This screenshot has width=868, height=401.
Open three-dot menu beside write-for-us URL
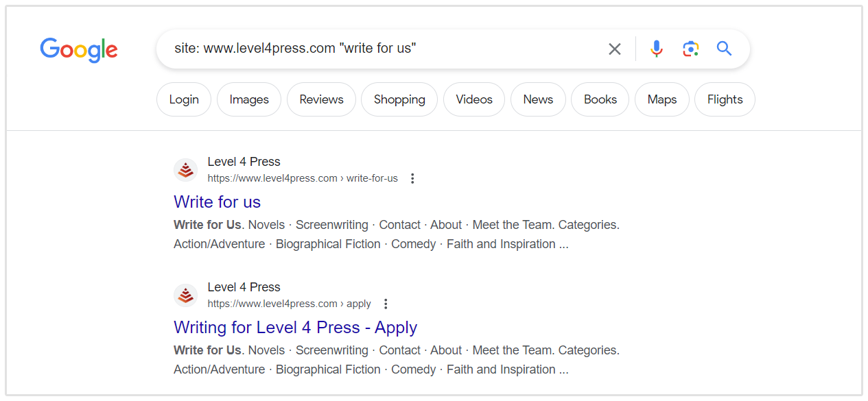(x=412, y=178)
